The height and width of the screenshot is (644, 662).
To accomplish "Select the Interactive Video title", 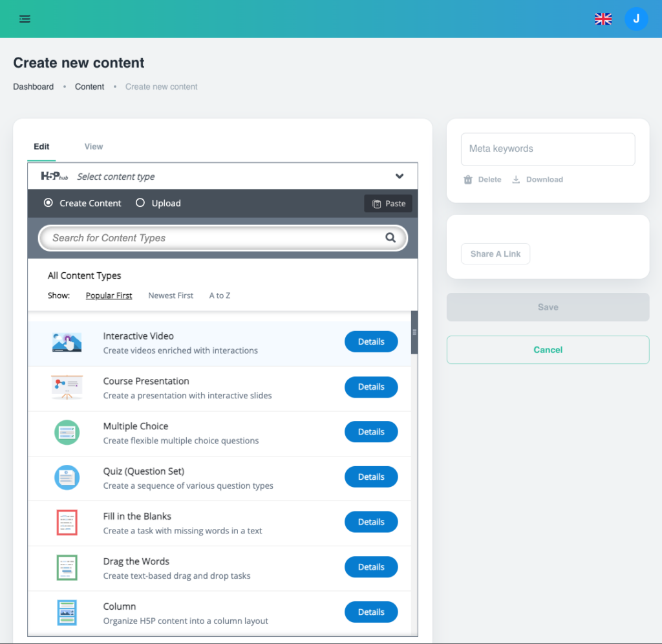I will [x=138, y=336].
